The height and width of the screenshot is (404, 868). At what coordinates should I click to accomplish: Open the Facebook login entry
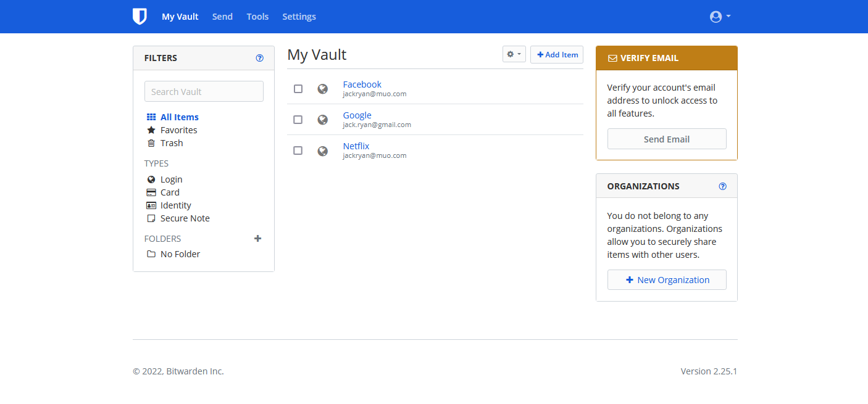pos(362,85)
